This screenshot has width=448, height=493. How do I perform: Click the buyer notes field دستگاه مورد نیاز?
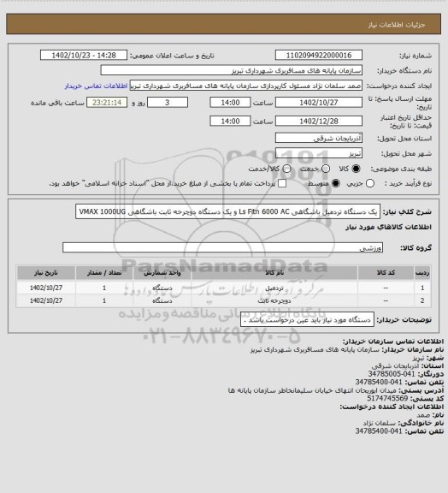(x=307, y=320)
